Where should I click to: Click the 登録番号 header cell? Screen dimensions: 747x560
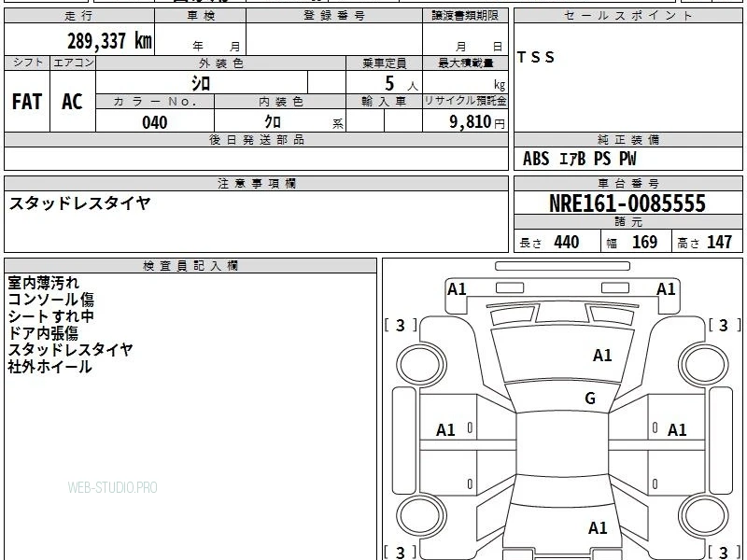click(x=334, y=16)
